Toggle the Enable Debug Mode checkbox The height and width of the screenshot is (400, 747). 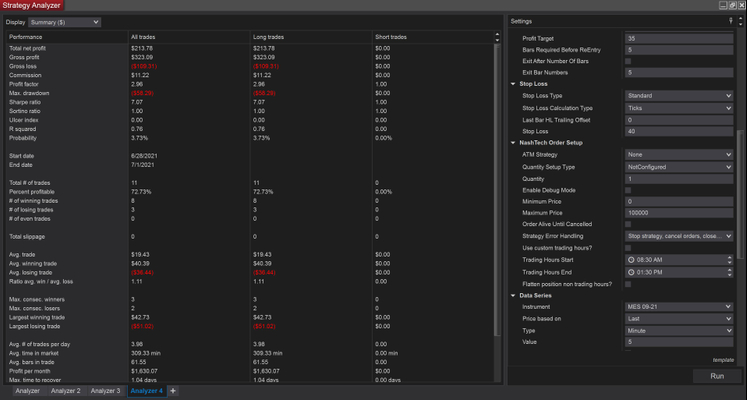[x=628, y=190]
